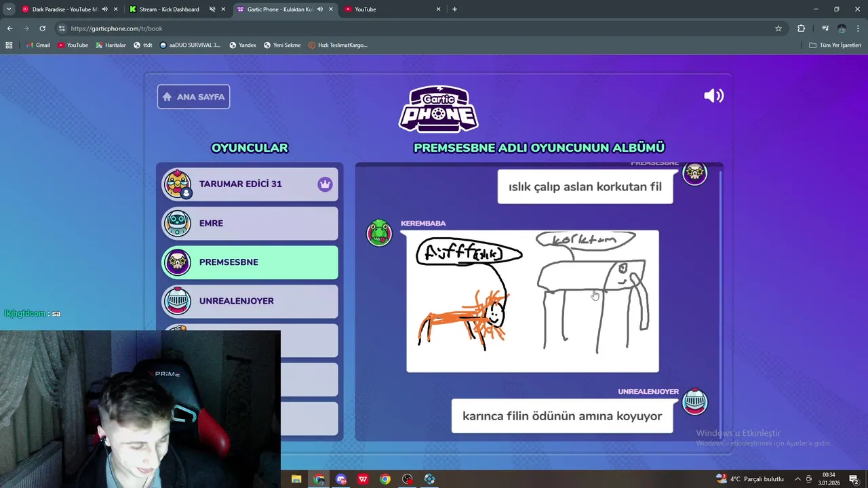
Task: Expand hidden system tray icons
Action: (797, 479)
